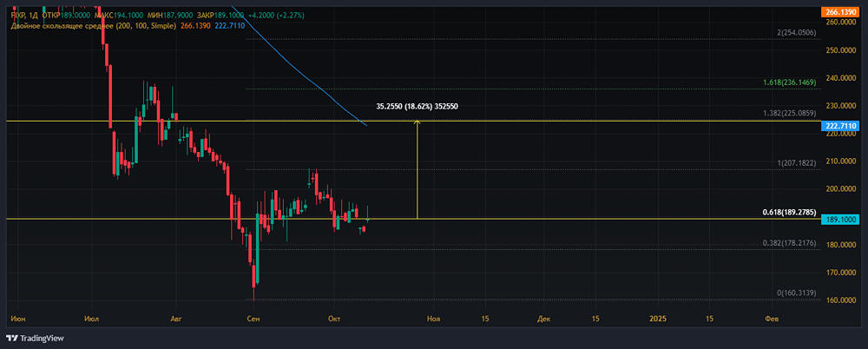The image size is (868, 349).
Task: Click the cyan 189.1000 current price label
Action: point(840,220)
